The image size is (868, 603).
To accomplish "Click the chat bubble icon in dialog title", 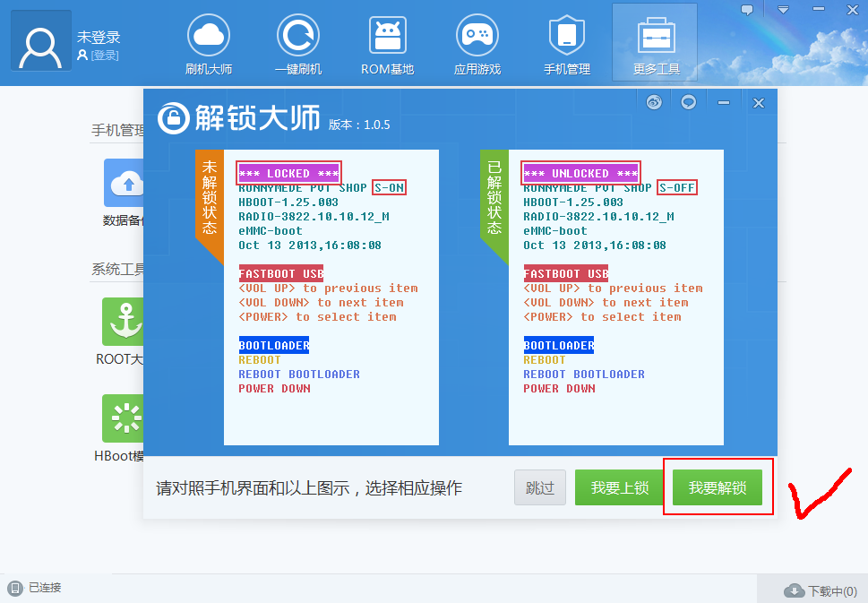I will click(x=688, y=102).
